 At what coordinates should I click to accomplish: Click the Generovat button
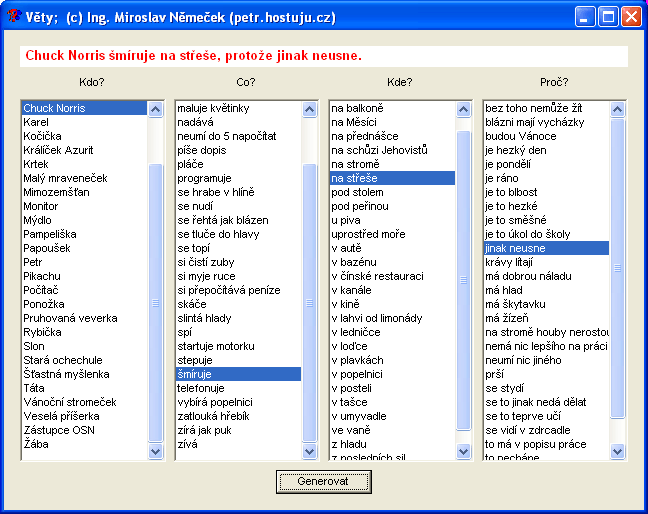323,481
